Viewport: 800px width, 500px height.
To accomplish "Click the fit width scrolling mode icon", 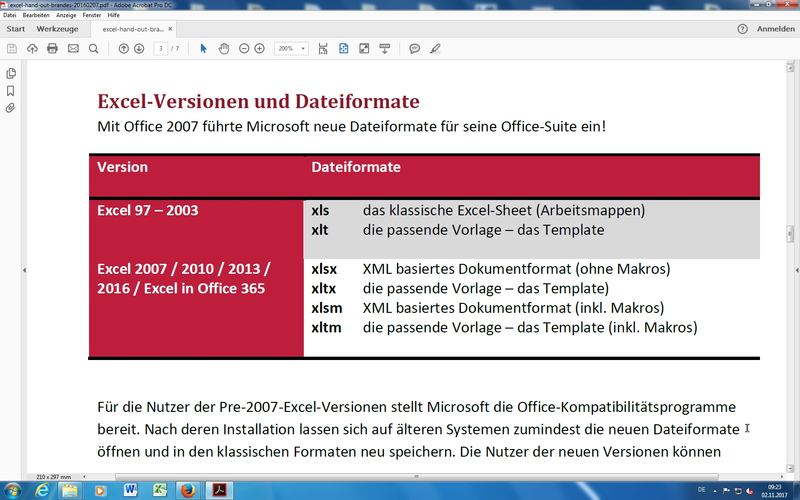I will [x=323, y=48].
